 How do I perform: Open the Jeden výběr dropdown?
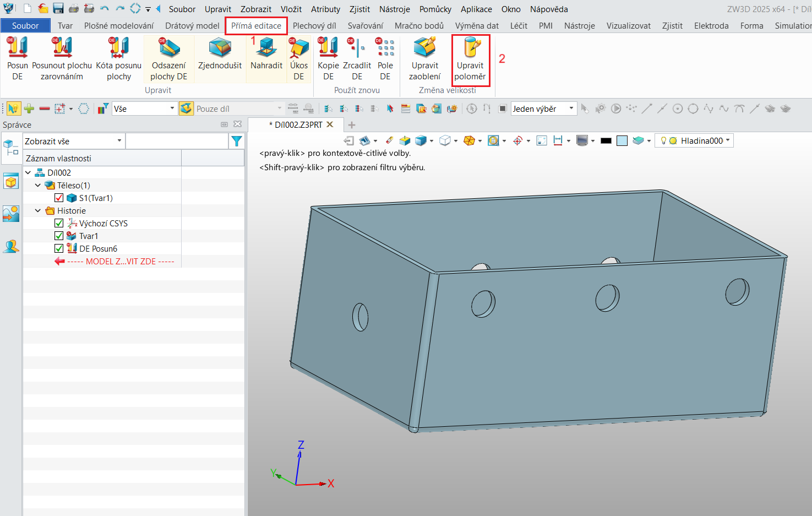point(543,108)
